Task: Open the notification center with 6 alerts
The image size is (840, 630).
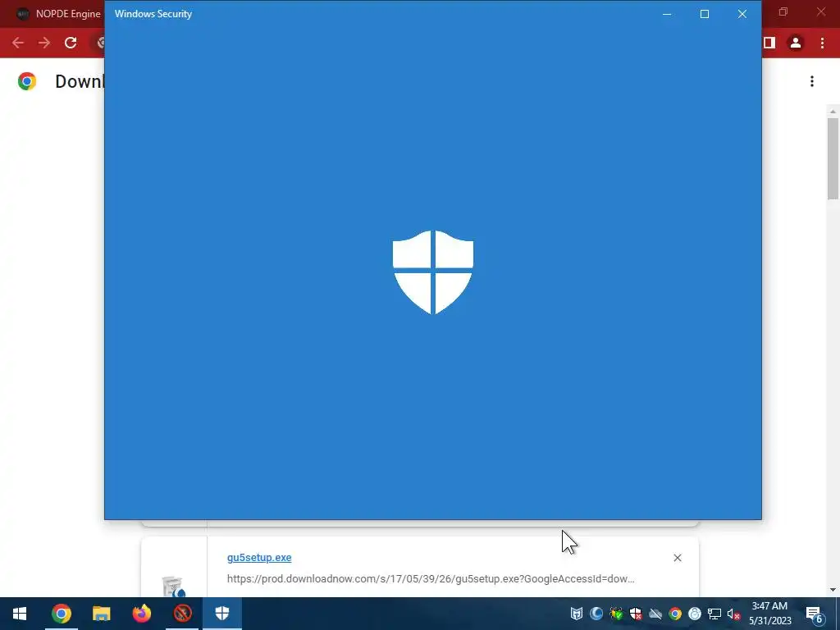Action: 815,614
